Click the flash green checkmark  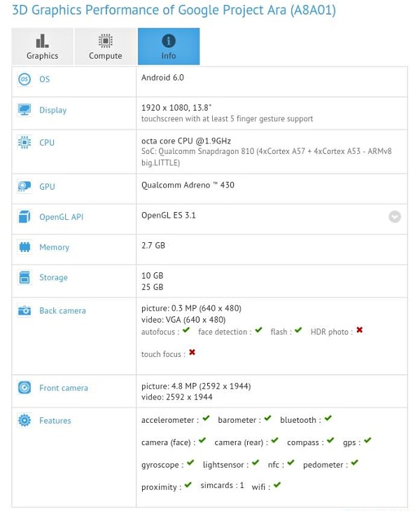coord(298,330)
